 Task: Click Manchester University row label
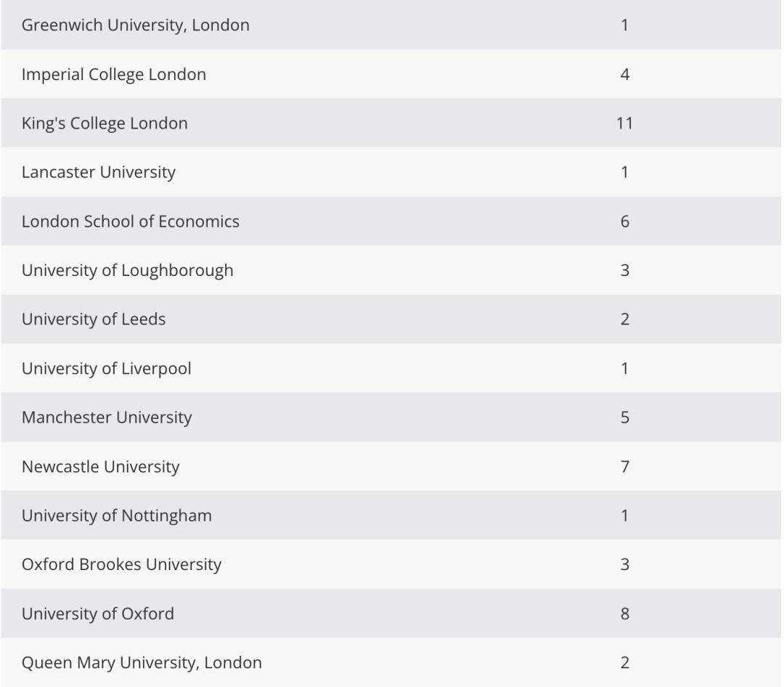pyautogui.click(x=106, y=418)
